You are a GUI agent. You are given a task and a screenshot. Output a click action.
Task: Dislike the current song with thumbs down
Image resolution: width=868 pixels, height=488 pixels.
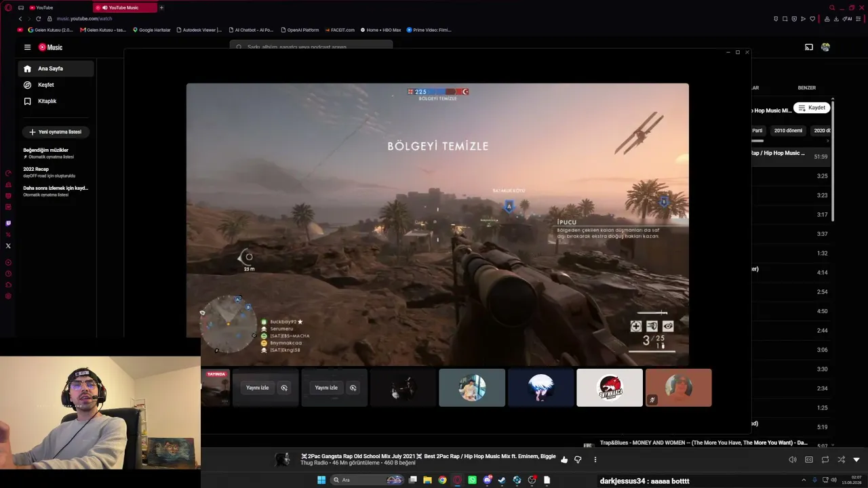[578, 460]
